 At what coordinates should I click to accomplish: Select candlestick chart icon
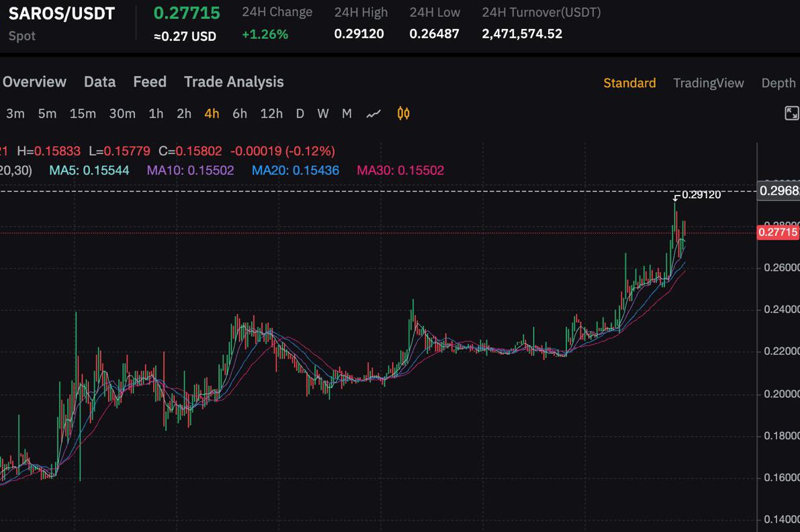[403, 114]
